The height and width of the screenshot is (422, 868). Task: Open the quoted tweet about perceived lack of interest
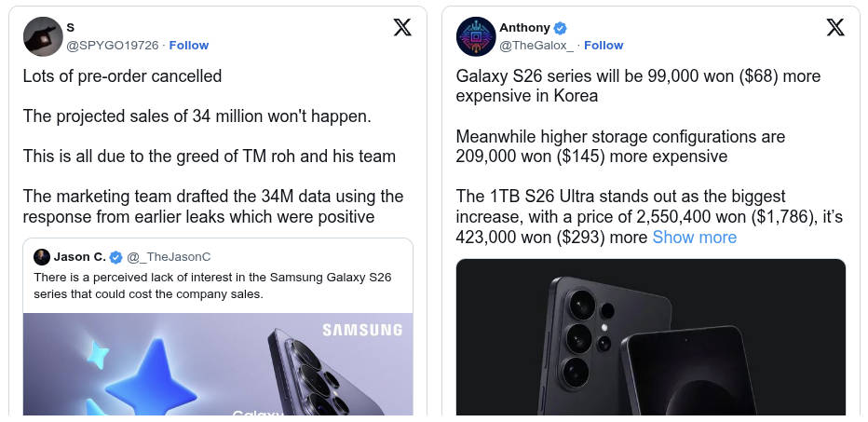click(x=212, y=286)
